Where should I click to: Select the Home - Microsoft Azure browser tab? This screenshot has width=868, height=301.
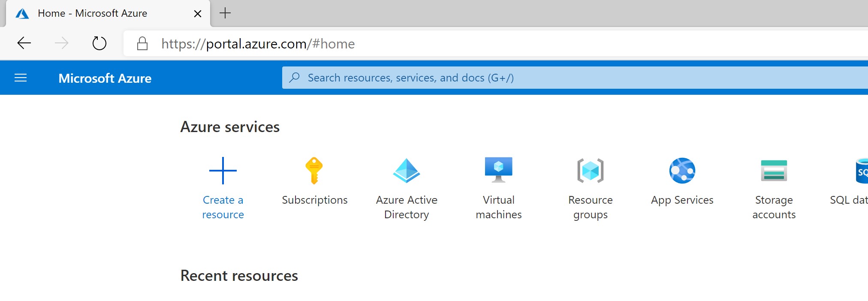108,13
